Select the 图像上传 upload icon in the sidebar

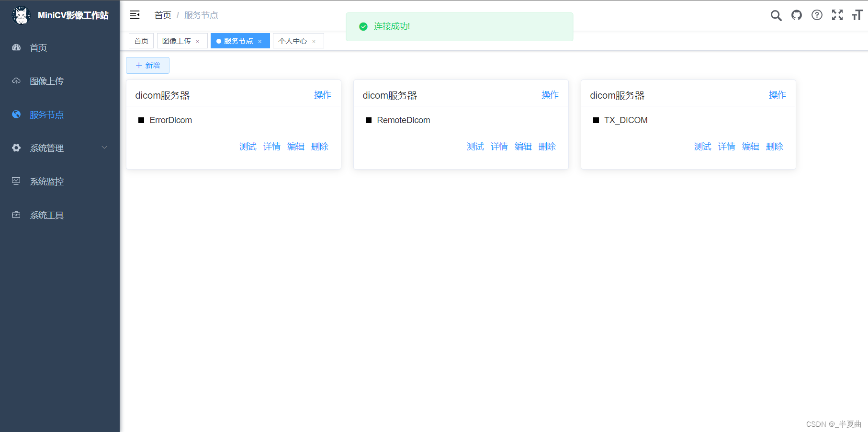tap(16, 81)
